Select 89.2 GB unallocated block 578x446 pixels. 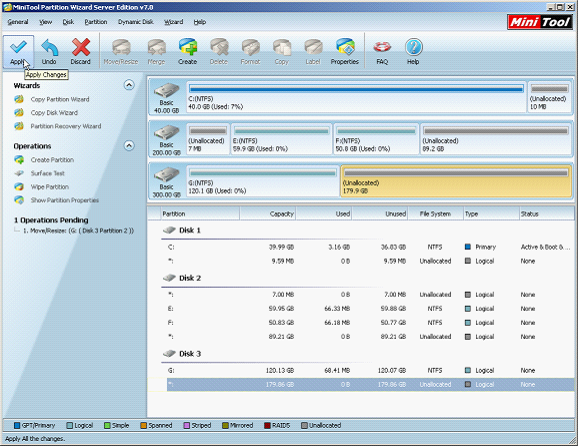(495, 139)
